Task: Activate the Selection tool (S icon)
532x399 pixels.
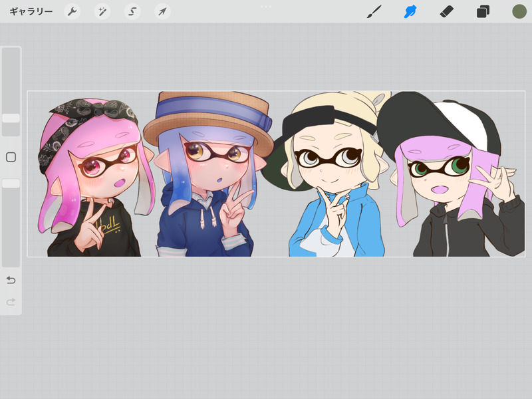Action: 132,12
